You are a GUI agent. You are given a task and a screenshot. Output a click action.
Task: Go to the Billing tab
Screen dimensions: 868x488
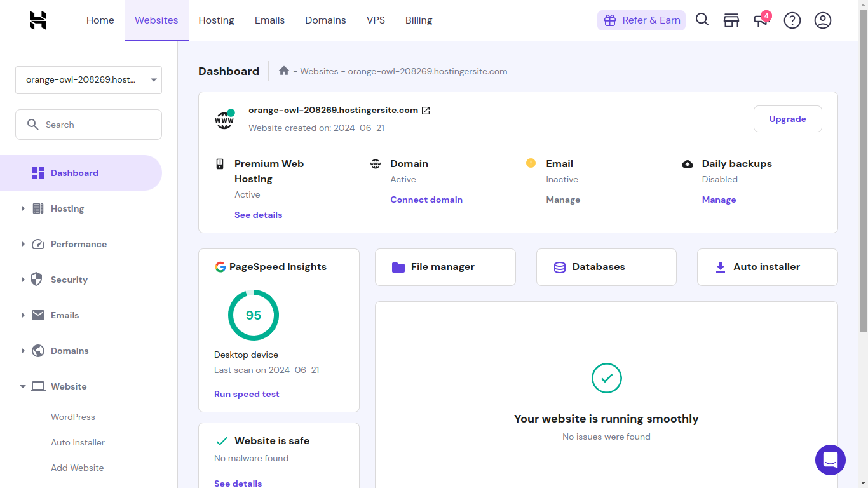pyautogui.click(x=419, y=20)
